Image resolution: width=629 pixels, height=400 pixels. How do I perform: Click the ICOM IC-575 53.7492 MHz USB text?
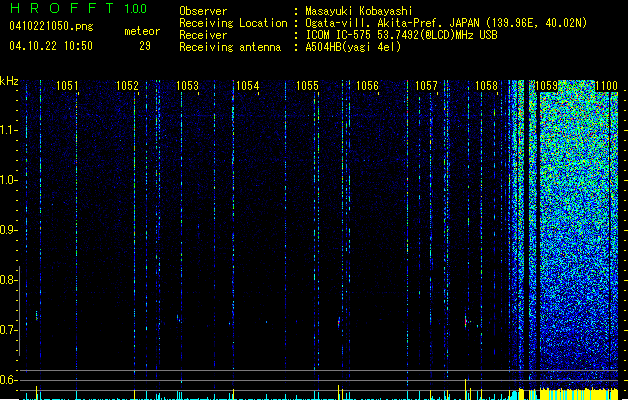[x=402, y=35]
